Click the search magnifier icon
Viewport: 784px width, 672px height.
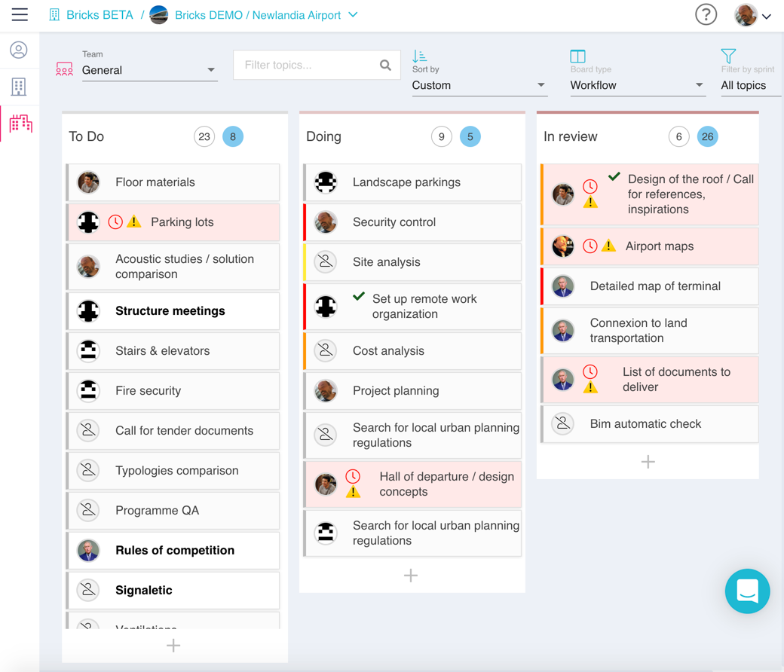click(385, 66)
